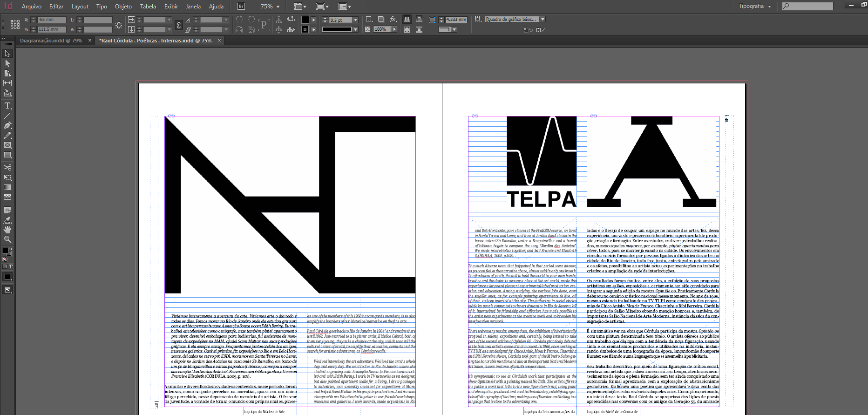Select the Gradient Feather tool
868x415 pixels.
[7, 197]
